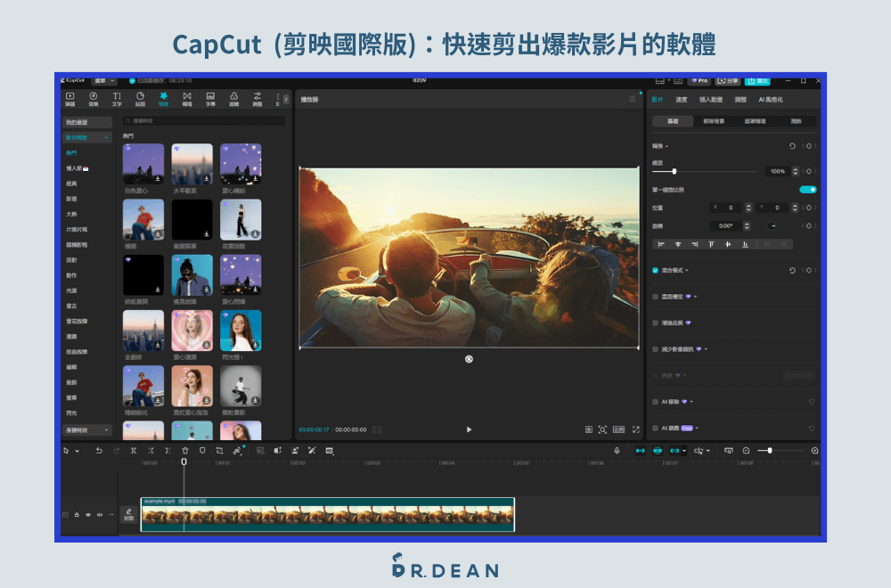Align left using alignment icon
This screenshot has height=588, width=891.
661,244
